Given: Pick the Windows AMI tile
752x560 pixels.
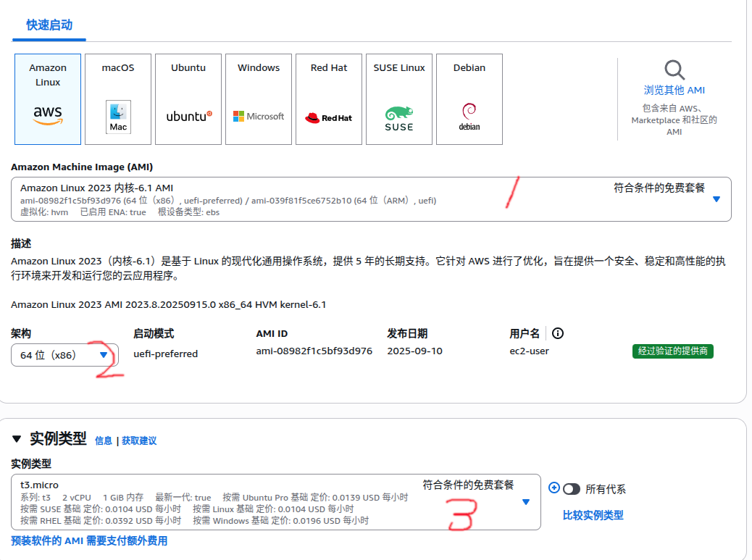Looking at the screenshot, I should [259, 99].
